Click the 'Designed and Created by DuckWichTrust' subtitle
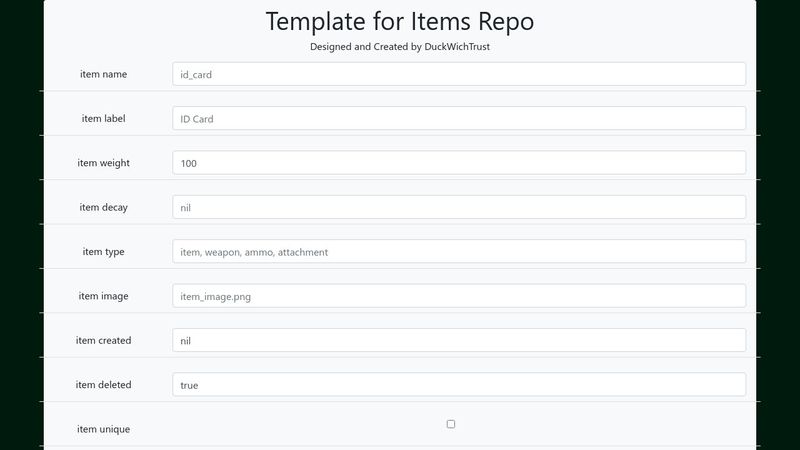800x450 pixels. [400, 46]
